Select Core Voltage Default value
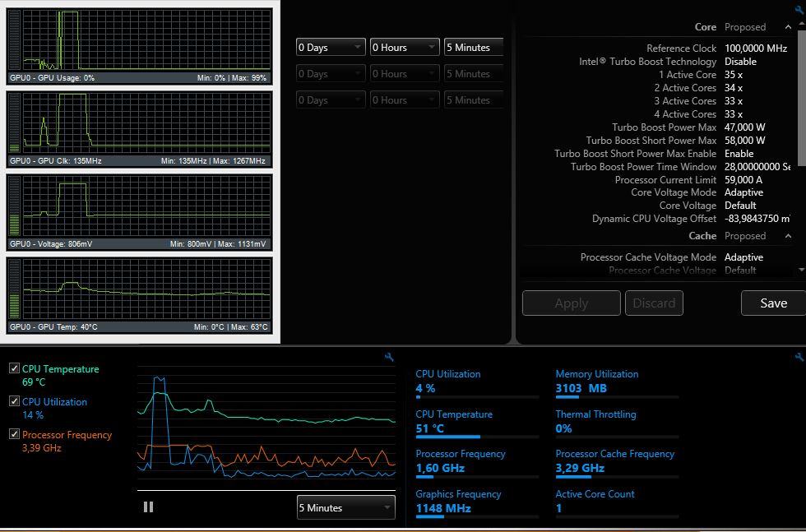806x532 pixels. (x=740, y=206)
